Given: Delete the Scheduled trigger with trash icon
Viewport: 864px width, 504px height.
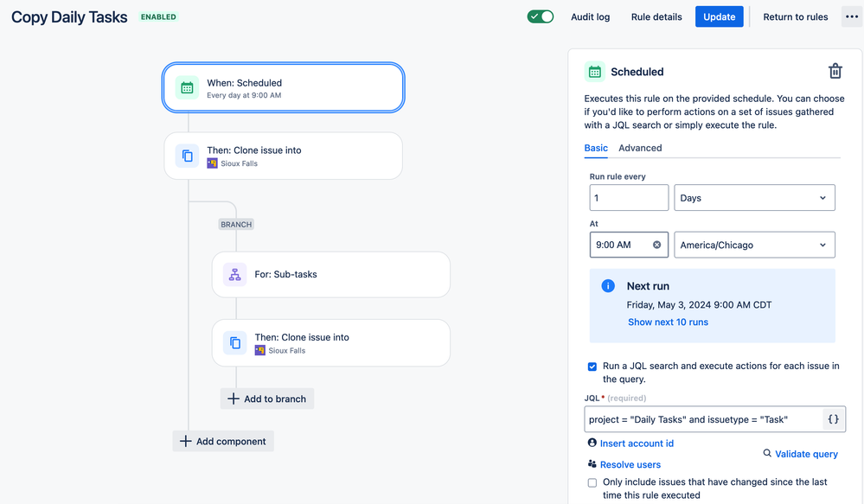Looking at the screenshot, I should tap(835, 71).
